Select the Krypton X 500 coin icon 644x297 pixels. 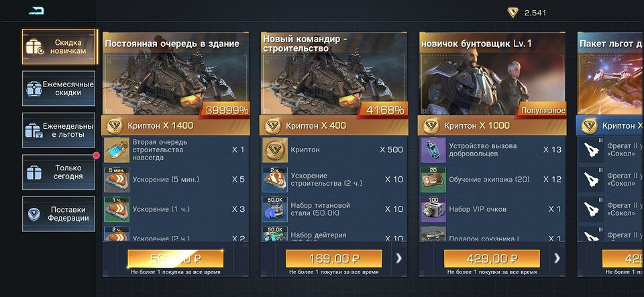tap(275, 150)
